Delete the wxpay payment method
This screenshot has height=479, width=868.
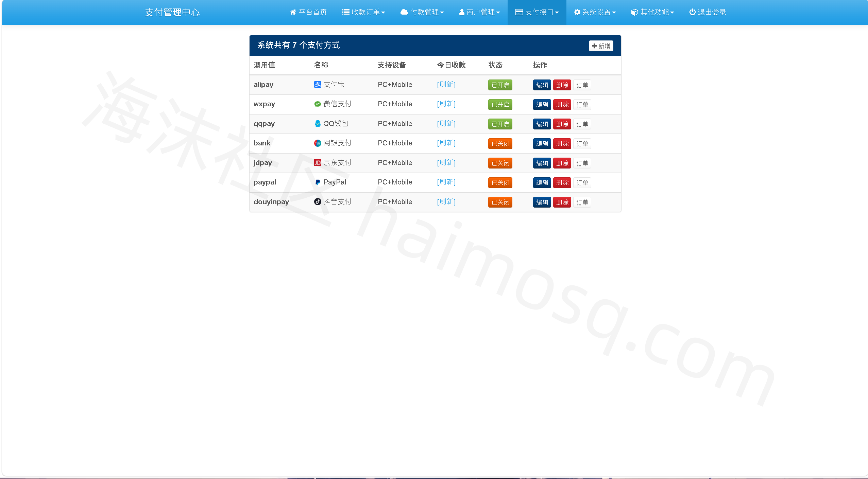562,105
